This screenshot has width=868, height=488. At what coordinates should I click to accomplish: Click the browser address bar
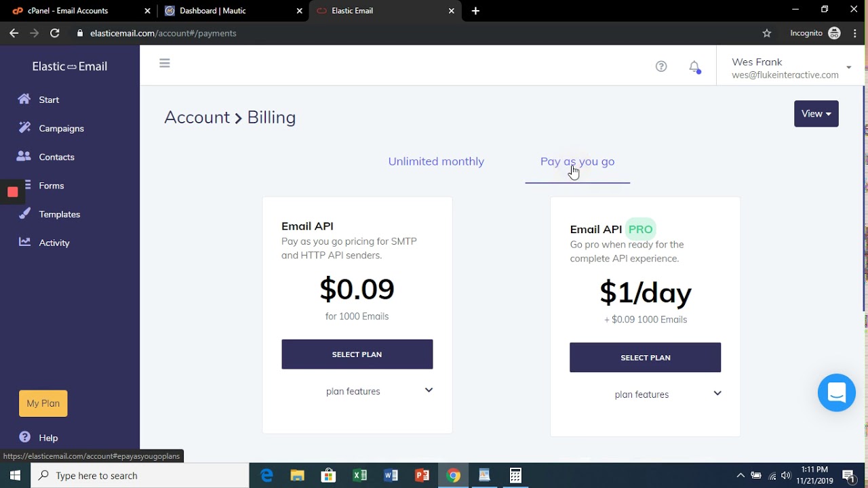point(414,33)
